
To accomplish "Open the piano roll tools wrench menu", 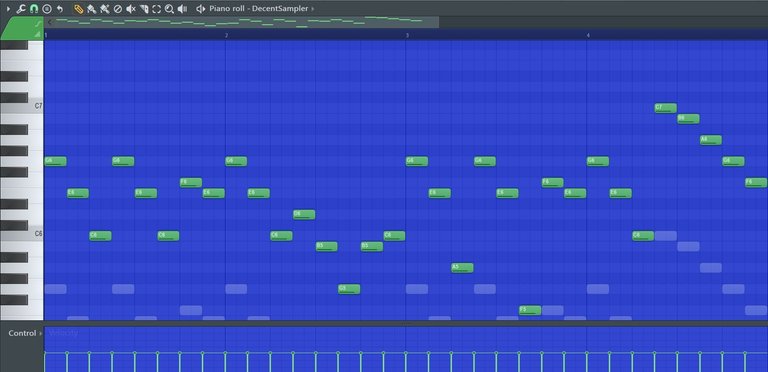I will [21, 9].
